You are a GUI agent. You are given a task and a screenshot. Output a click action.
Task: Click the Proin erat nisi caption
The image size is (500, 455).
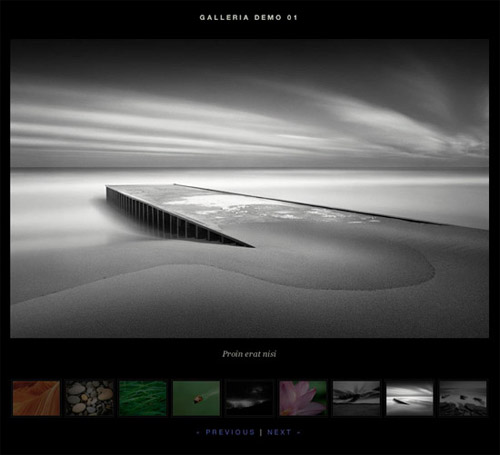(249, 354)
